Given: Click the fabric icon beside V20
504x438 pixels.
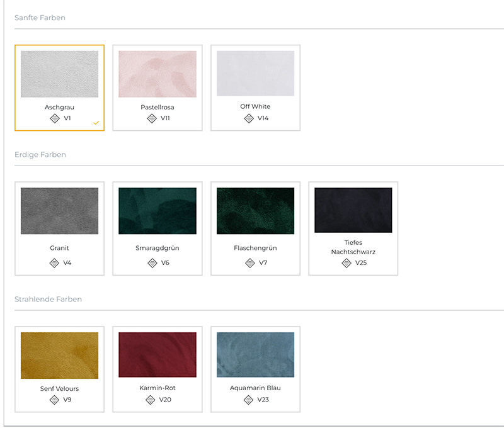Looking at the screenshot, I should pos(150,400).
